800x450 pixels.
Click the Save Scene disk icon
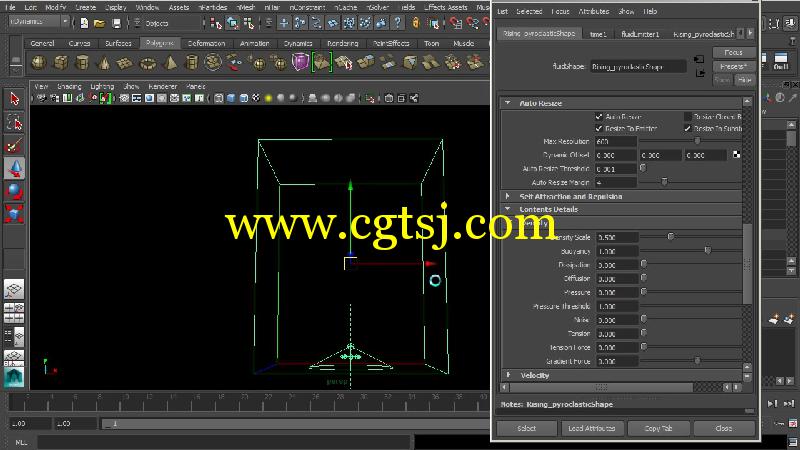click(116, 23)
